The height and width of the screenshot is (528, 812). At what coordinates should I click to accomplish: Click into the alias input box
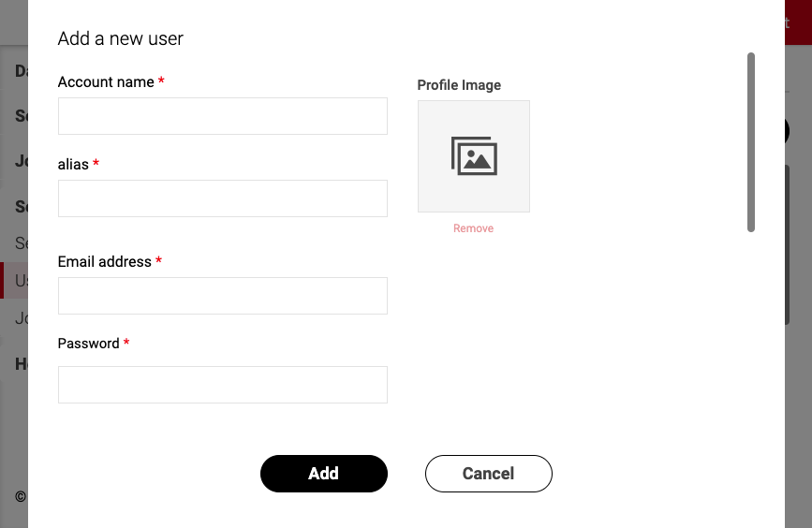223,198
